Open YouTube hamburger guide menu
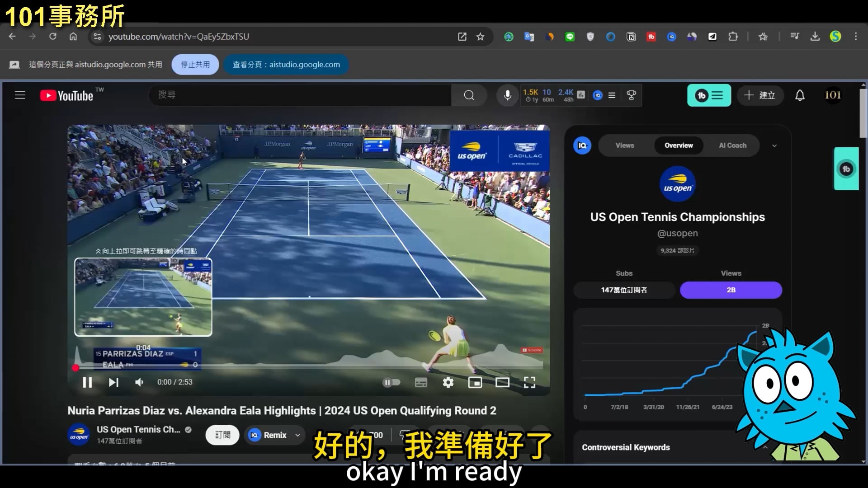 [x=20, y=95]
